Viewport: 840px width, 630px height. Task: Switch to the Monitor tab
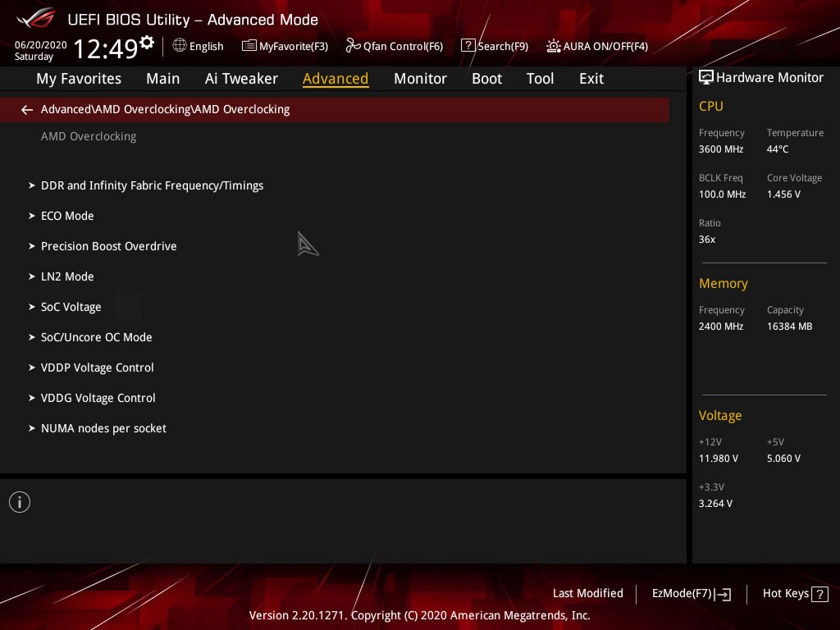point(420,79)
